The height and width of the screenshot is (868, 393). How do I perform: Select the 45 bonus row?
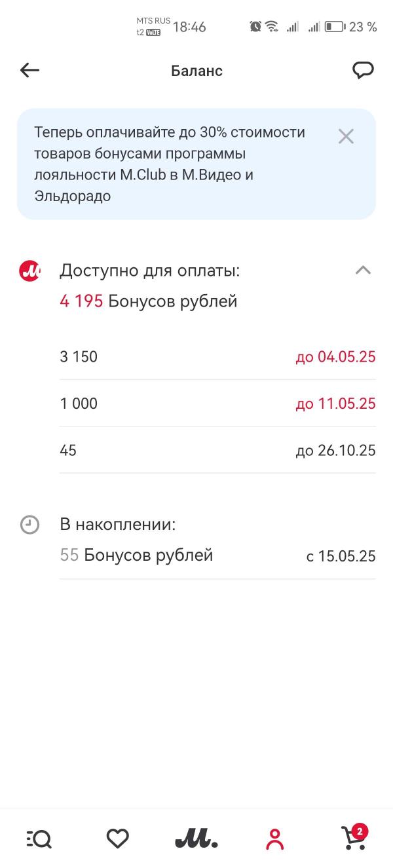(x=217, y=451)
